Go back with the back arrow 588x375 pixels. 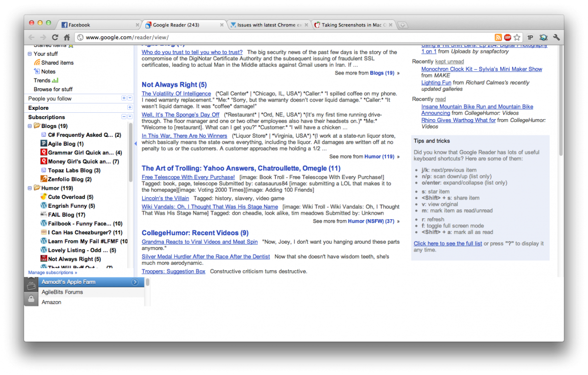pos(32,37)
